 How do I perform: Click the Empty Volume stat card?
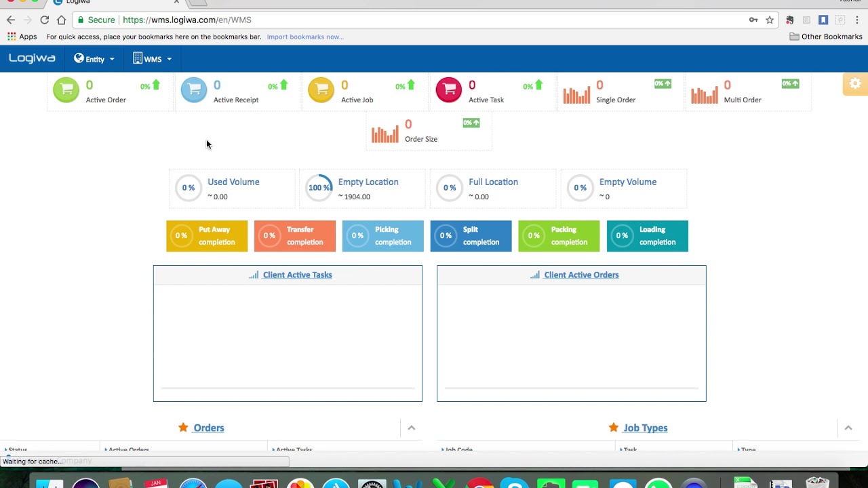tap(624, 188)
